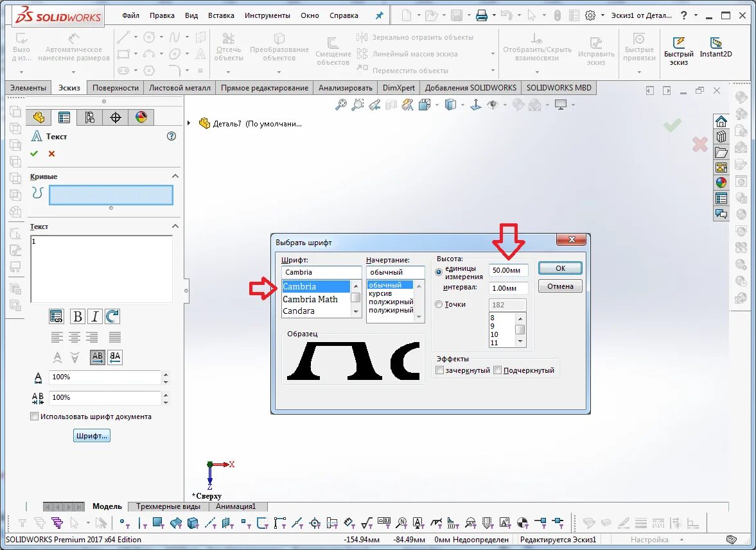Screen dimensions: 756x550
Task: Toggle Instant2D tool
Action: [716, 47]
